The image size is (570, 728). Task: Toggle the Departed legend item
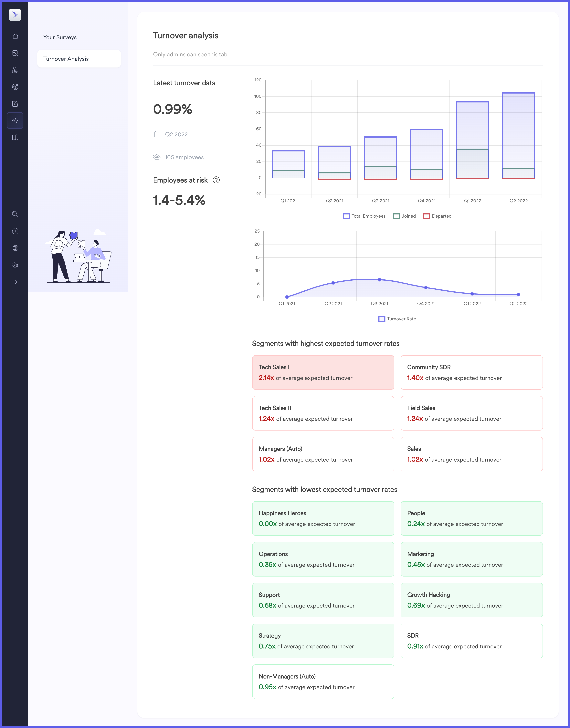click(437, 216)
